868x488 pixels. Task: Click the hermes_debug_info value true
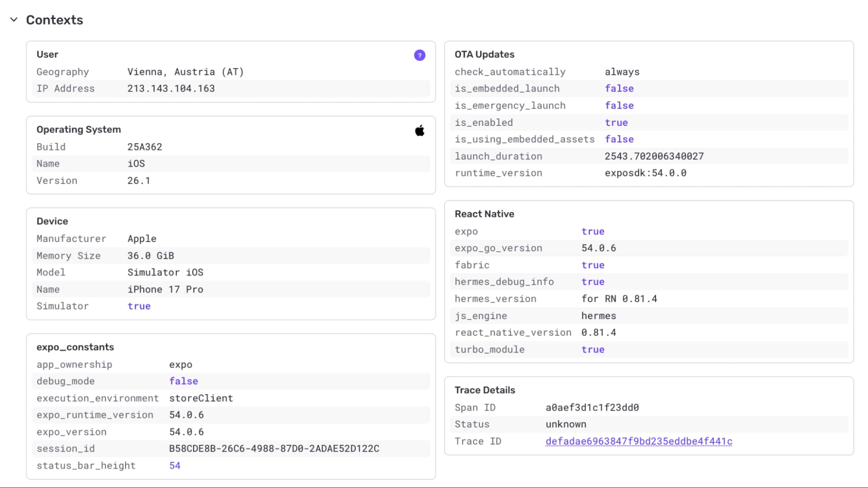click(593, 282)
